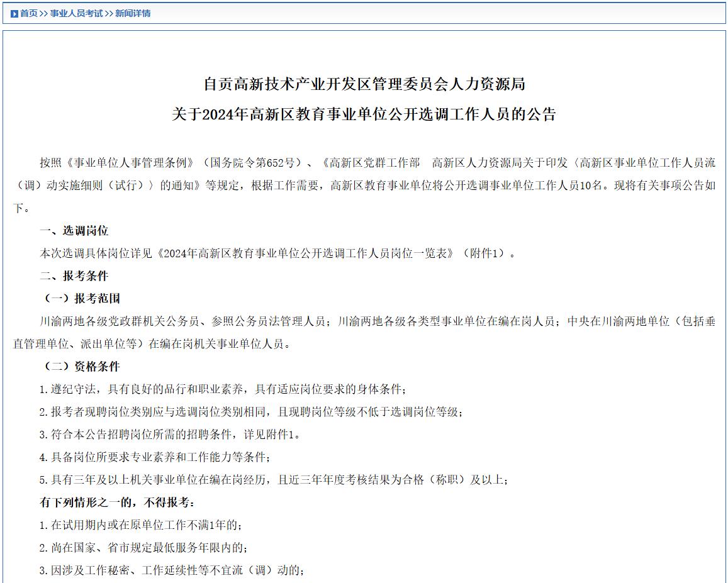Click condition 3. 符合本公告招聘岗位 line

pyautogui.click(x=170, y=435)
